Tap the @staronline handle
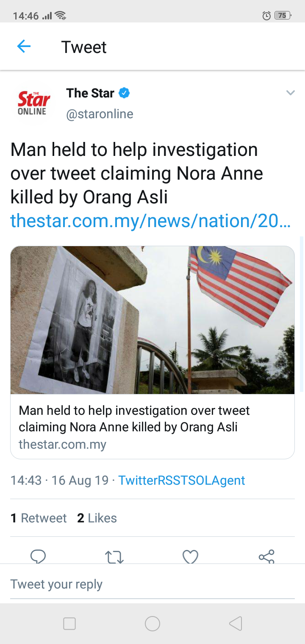 pyautogui.click(x=100, y=114)
